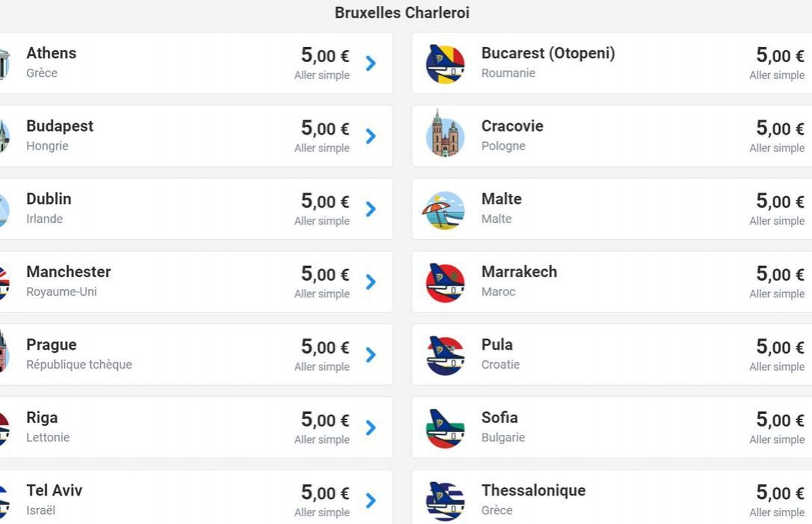
Task: Open Dublin flight details via chevron
Action: pyautogui.click(x=371, y=209)
